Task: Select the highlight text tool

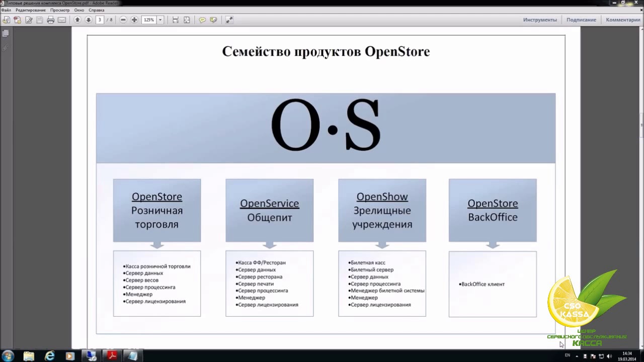Action: pyautogui.click(x=213, y=20)
